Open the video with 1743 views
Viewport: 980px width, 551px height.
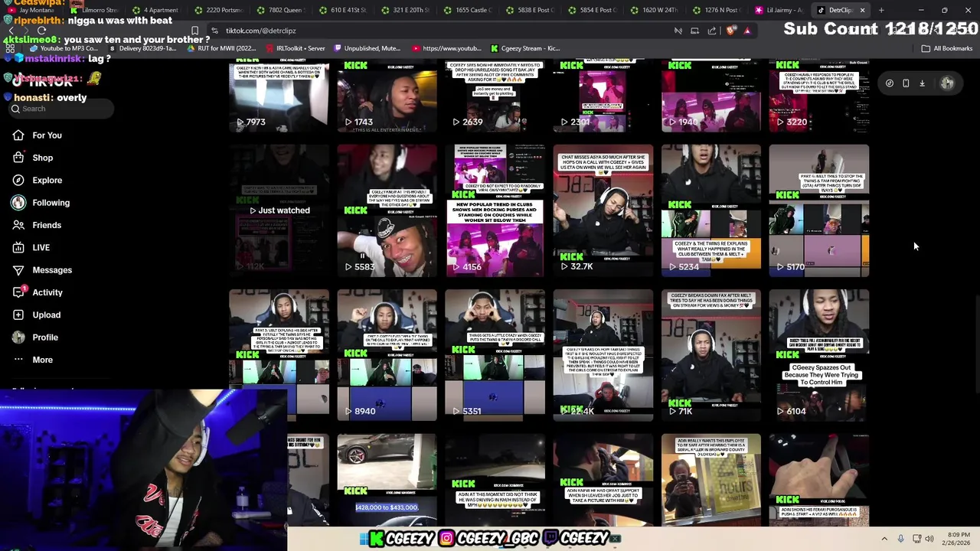387,96
